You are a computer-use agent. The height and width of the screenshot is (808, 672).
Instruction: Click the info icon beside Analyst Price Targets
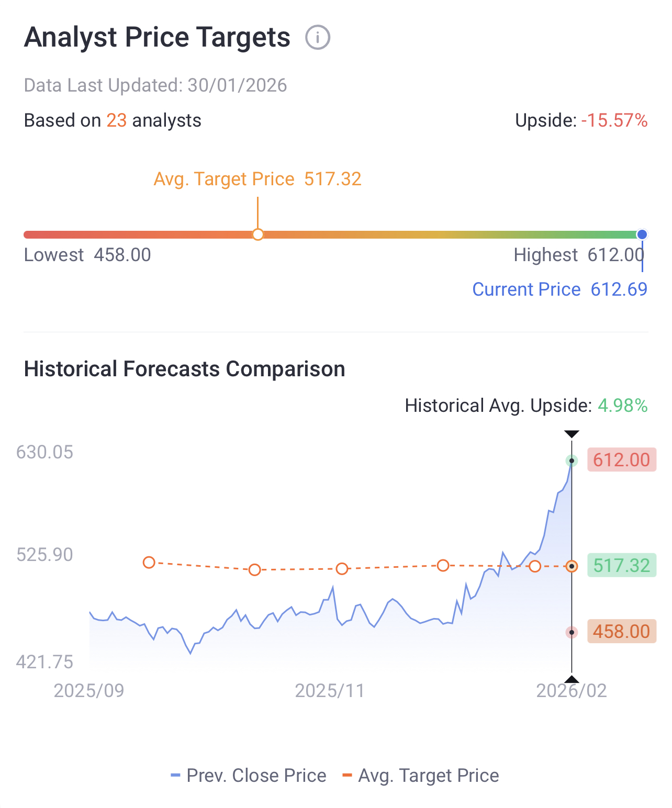pos(318,38)
